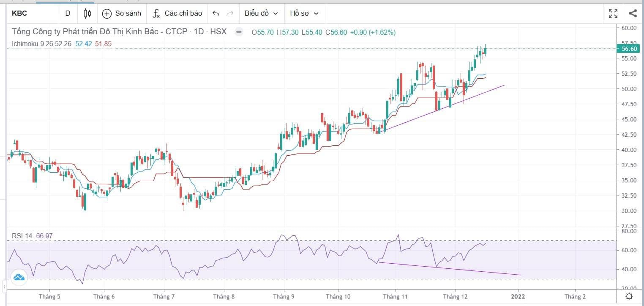Expand the Biểu đồ dropdown
The image size is (644, 306).
[x=261, y=13]
